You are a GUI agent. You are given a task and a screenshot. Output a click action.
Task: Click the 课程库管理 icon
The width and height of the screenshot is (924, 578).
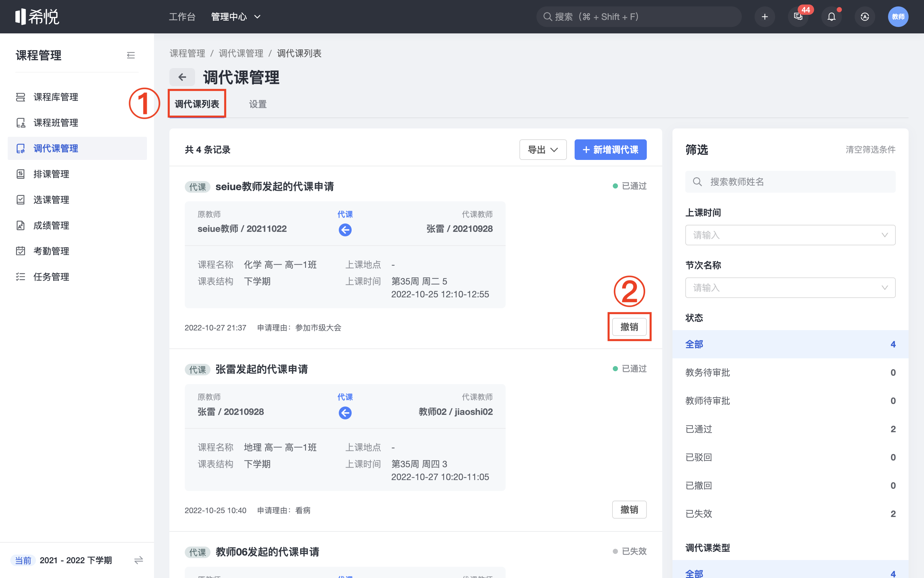click(x=21, y=97)
